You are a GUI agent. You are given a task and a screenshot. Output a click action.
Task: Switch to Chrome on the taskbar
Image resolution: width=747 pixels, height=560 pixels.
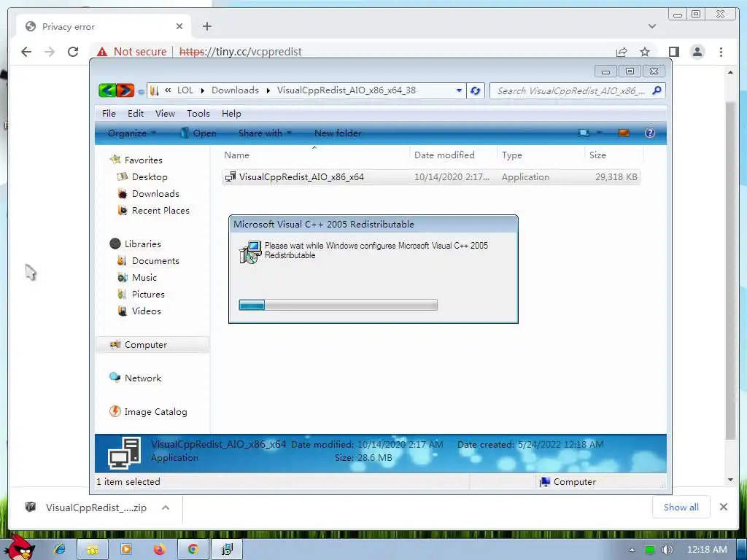[193, 550]
